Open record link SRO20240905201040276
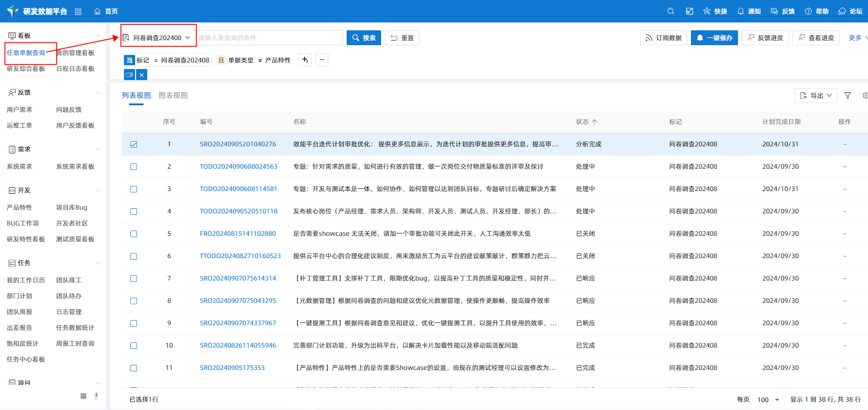Viewport: 868px width, 410px height. pyautogui.click(x=238, y=144)
